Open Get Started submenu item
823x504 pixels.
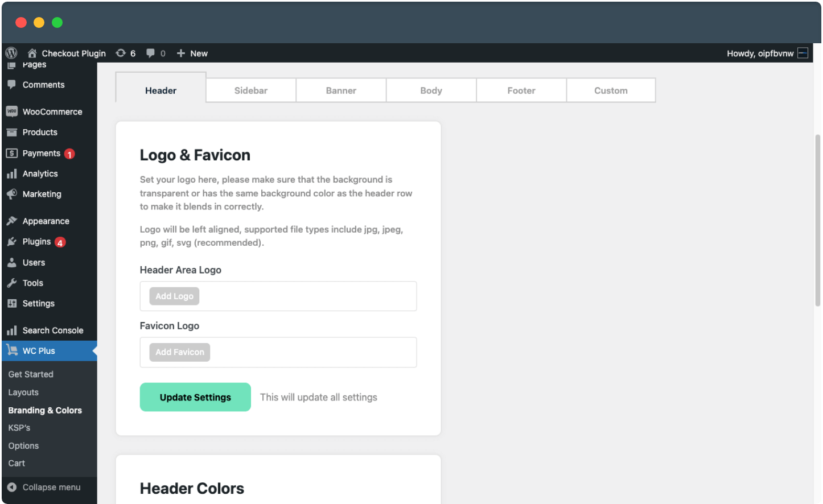31,374
